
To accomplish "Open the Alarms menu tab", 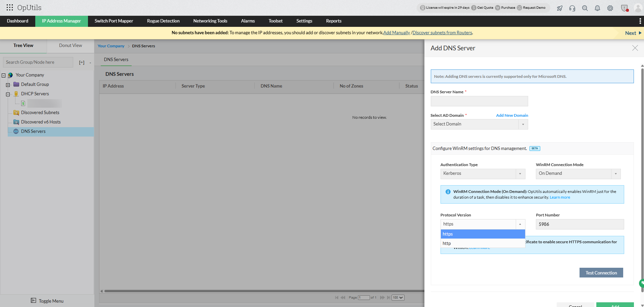I will 248,21.
